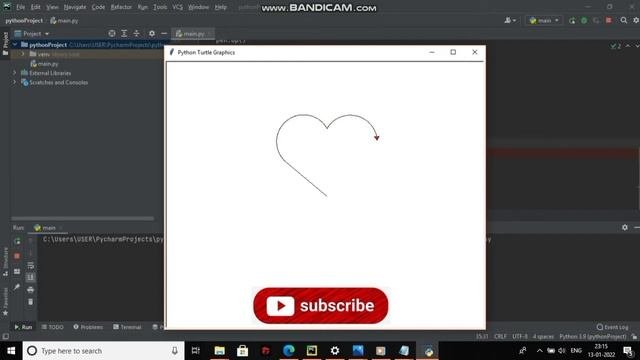The width and height of the screenshot is (640, 360).
Task: Click main.py breadcrumb in navigation bar
Action: tap(64, 20)
